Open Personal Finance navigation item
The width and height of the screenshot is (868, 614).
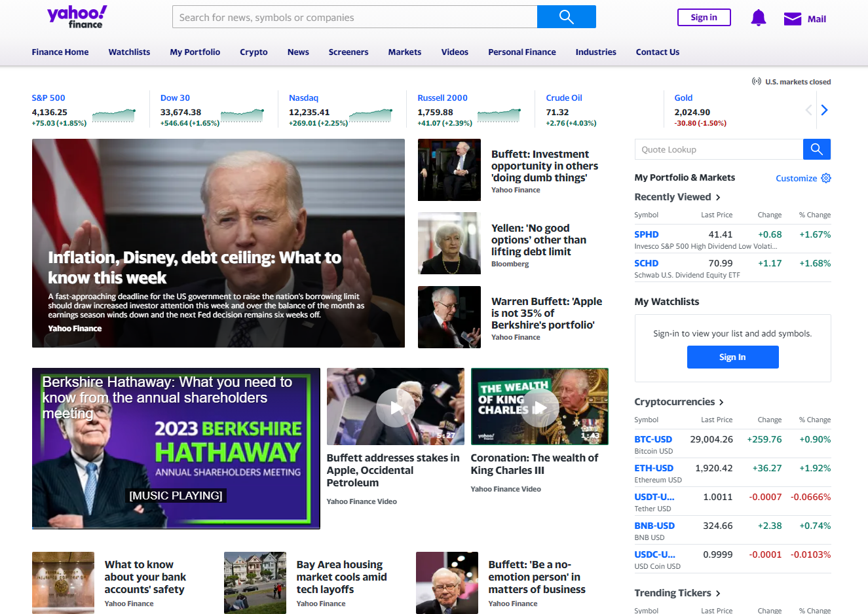[522, 52]
